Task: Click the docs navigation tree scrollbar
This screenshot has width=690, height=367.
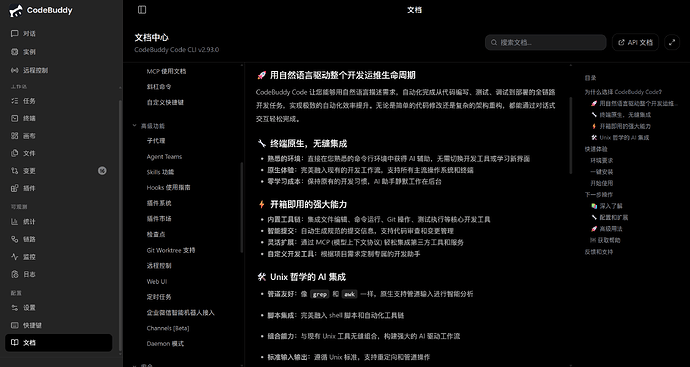Action: pos(242,207)
